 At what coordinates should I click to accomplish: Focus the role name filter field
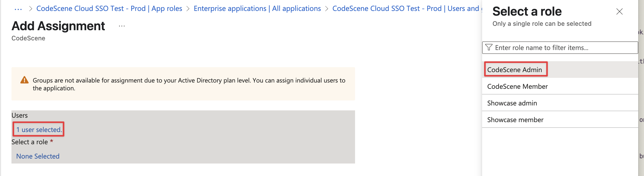(560, 48)
